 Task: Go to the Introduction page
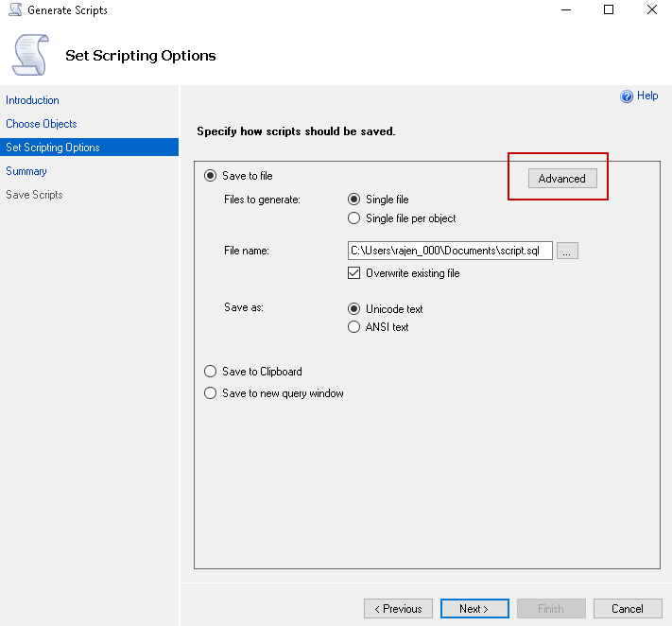tap(32, 100)
